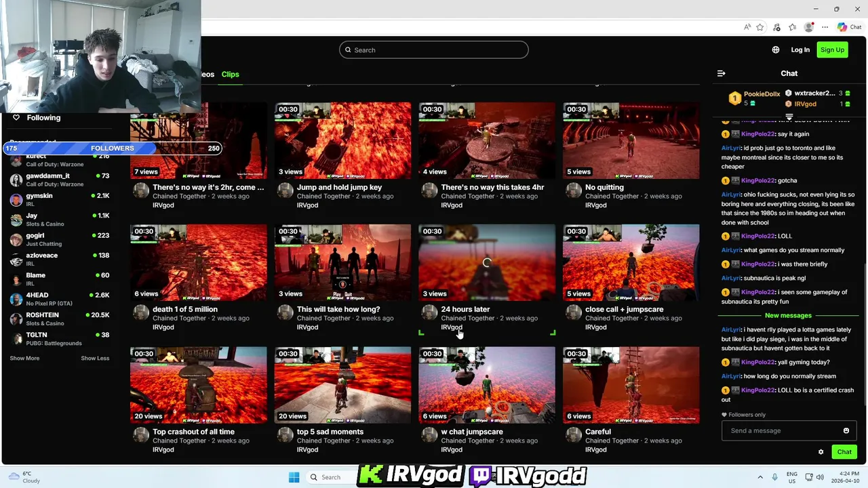This screenshot has width=868, height=488.
Task: Click the green Chat send button
Action: (844, 452)
